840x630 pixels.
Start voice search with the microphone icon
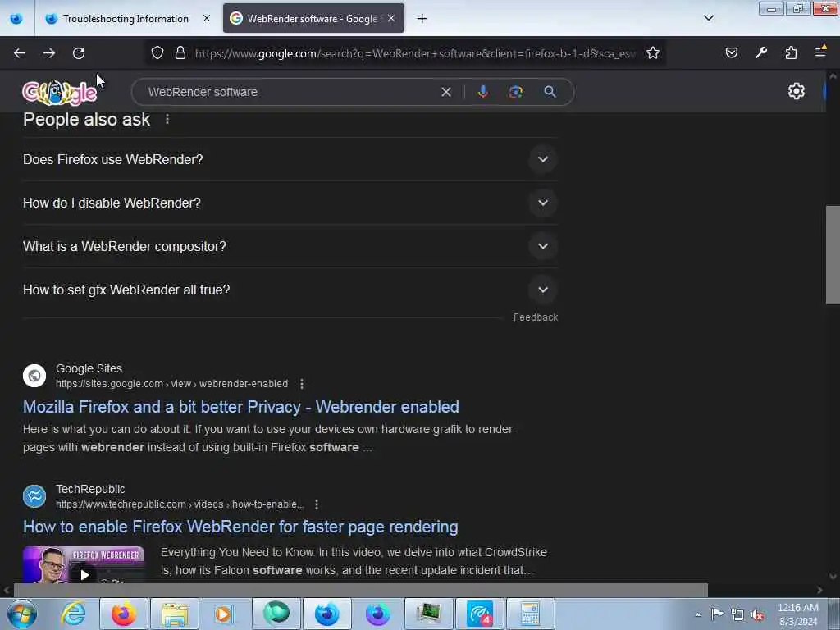pyautogui.click(x=482, y=92)
